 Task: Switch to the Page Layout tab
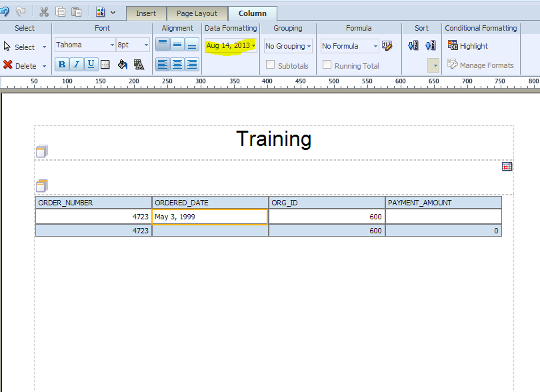click(x=197, y=13)
